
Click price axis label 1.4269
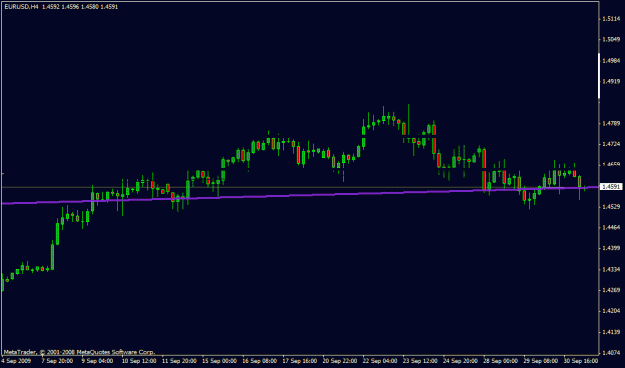611,290
